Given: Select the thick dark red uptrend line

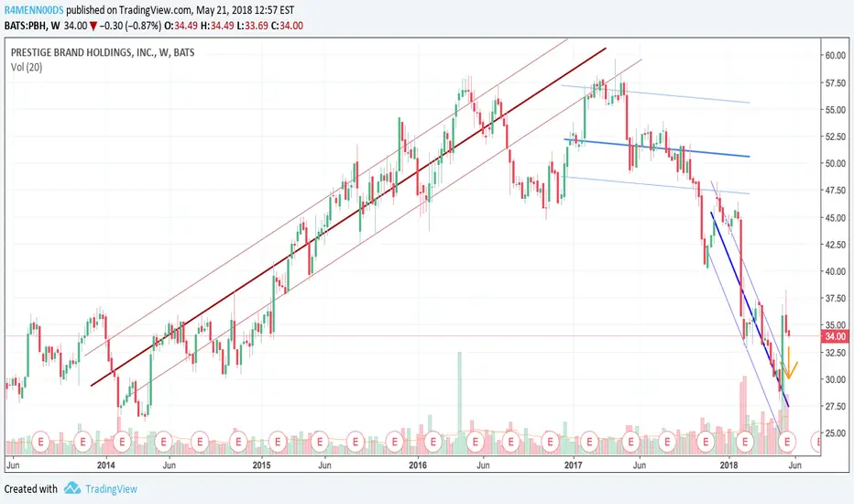Looking at the screenshot, I should 348,217.
